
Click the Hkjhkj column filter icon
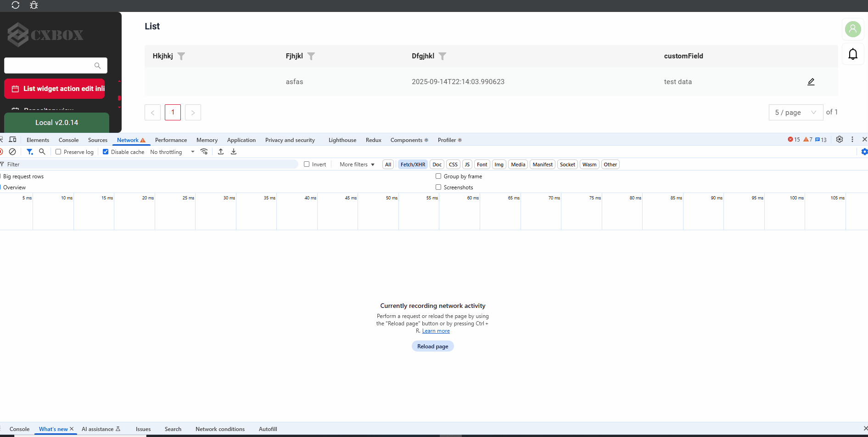point(181,56)
